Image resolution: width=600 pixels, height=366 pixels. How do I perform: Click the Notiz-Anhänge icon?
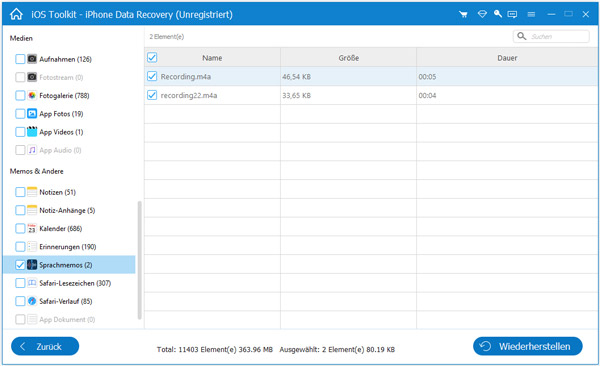click(32, 210)
